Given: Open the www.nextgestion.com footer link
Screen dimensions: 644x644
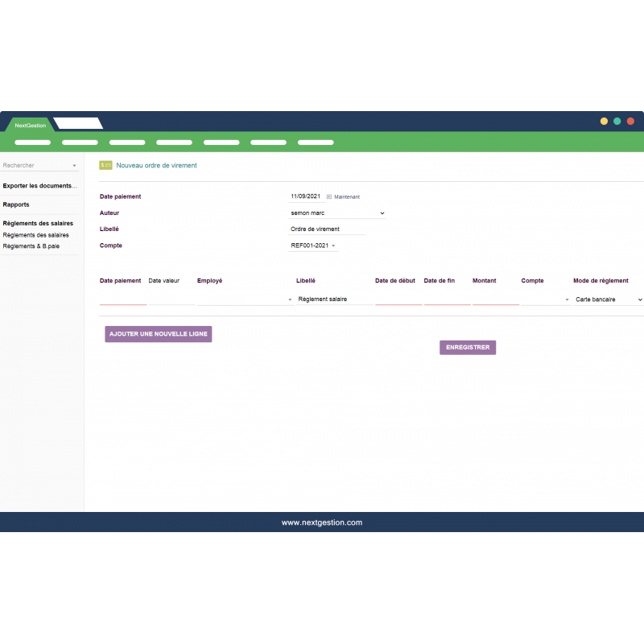Looking at the screenshot, I should point(322,522).
